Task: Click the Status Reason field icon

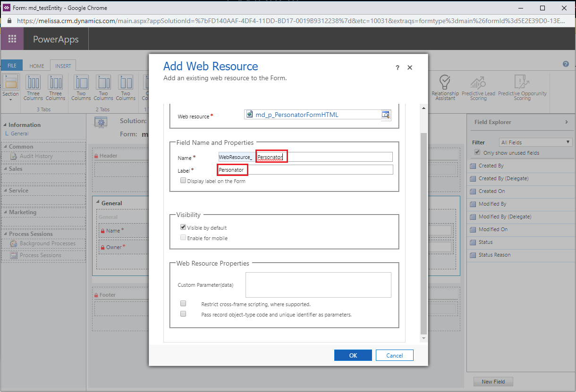Action: tap(474, 255)
